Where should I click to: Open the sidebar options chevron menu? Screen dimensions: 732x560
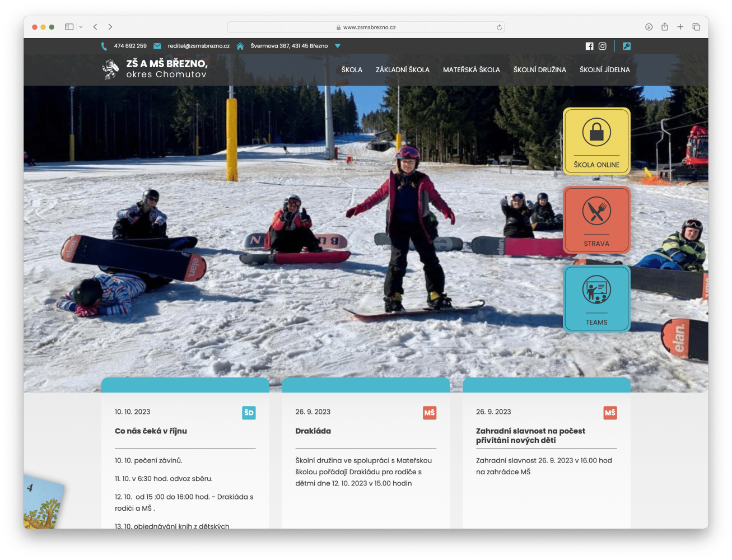click(x=81, y=27)
